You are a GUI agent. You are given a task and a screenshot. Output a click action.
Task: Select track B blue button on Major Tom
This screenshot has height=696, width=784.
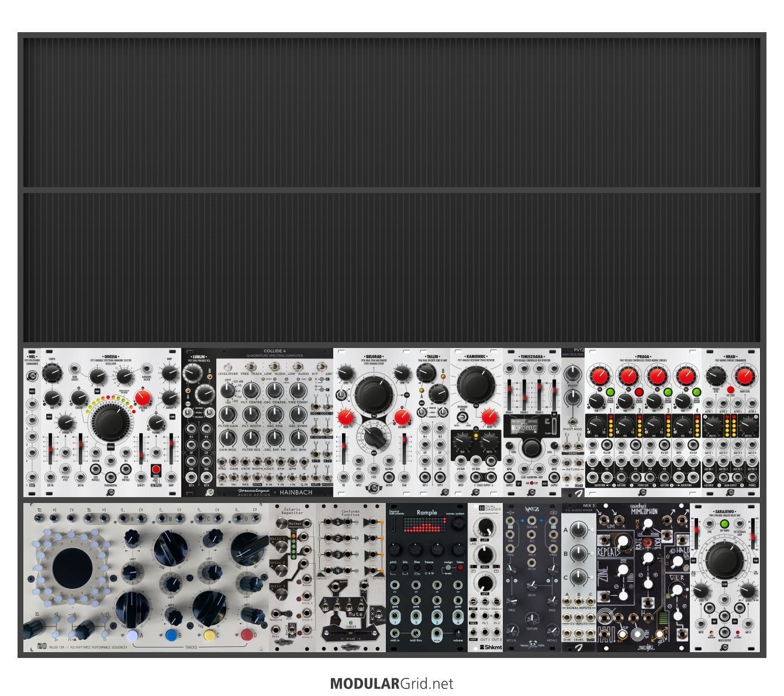pos(171,635)
